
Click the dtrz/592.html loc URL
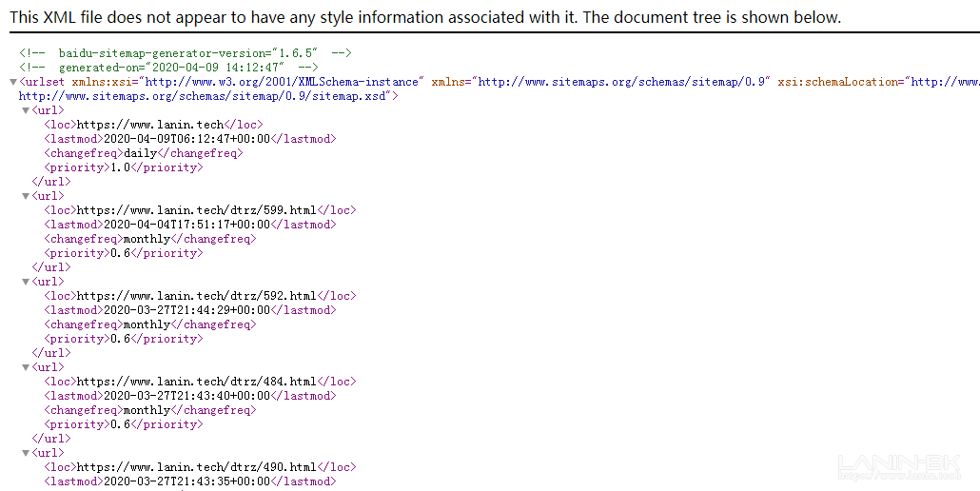196,296
